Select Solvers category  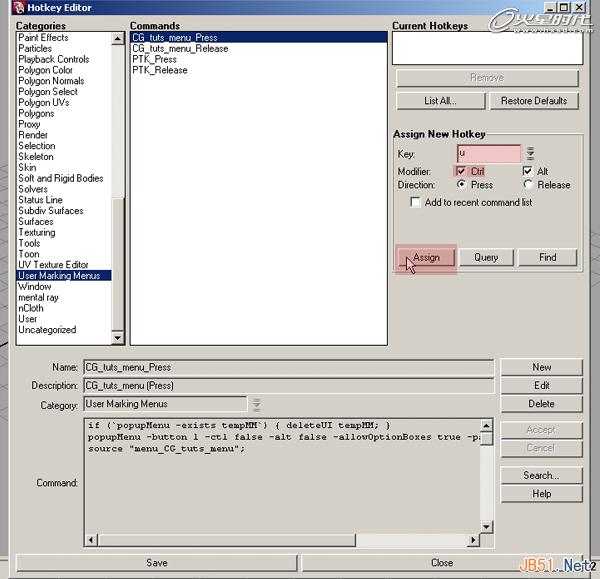[x=64, y=189]
